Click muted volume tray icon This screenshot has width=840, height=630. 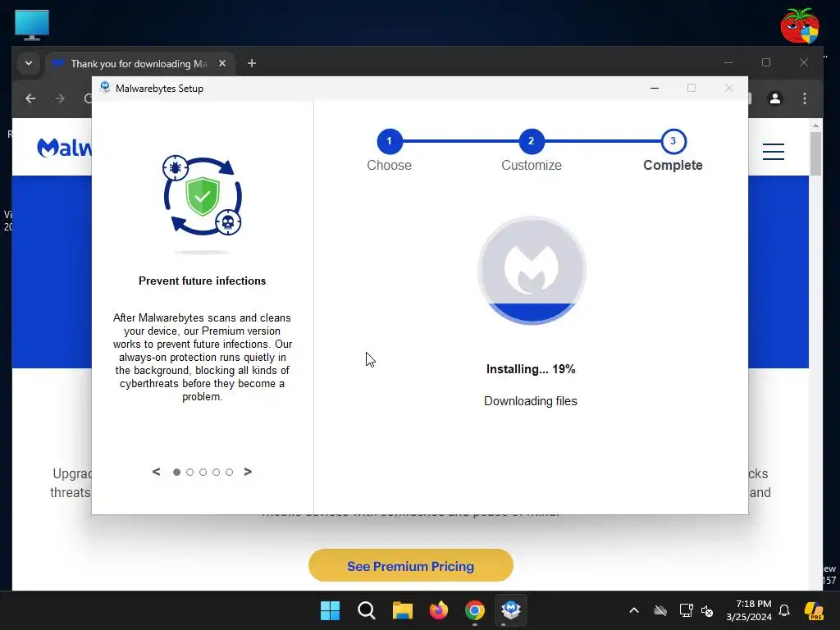tap(707, 610)
